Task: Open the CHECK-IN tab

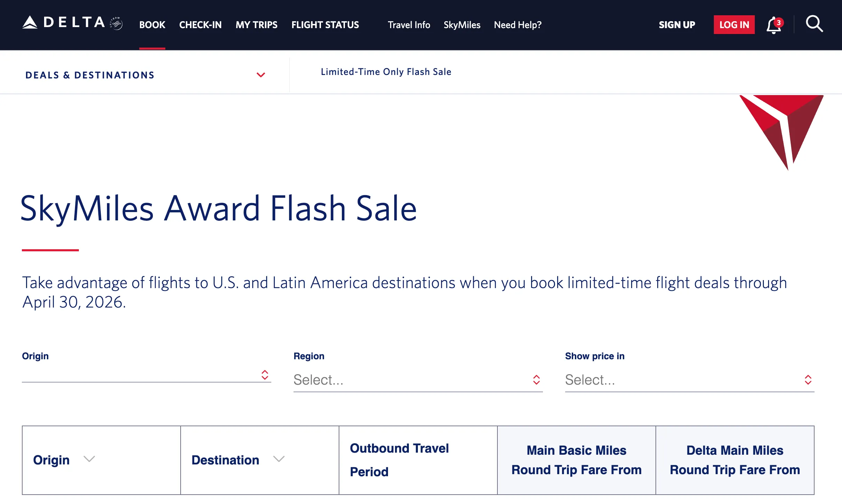Action: pyautogui.click(x=200, y=25)
